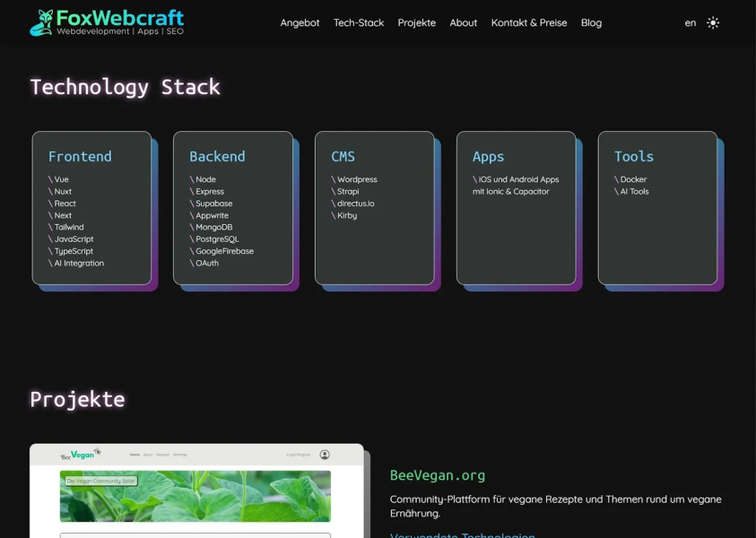Click the FoxWebcraft brand name text
This screenshot has height=538, width=756.
click(x=120, y=18)
